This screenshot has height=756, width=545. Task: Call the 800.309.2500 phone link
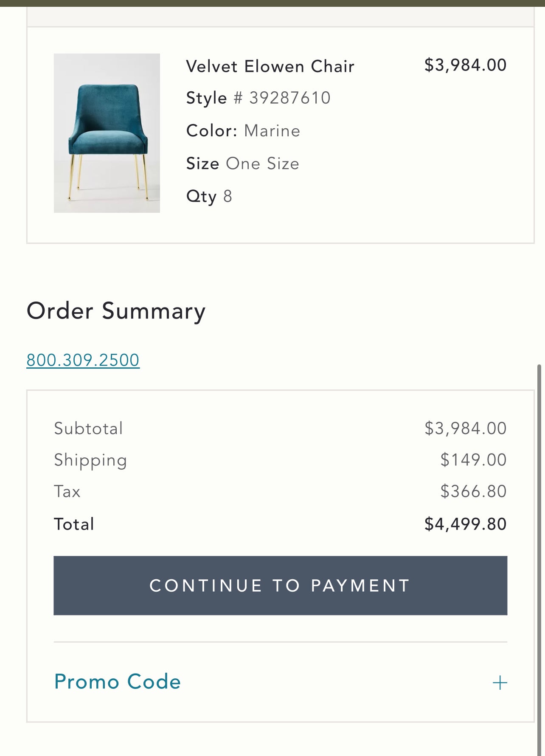click(83, 360)
